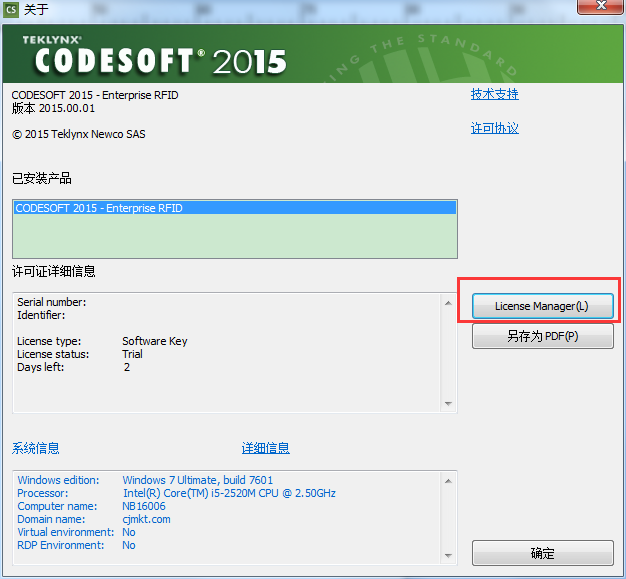Click the Intel(R) Core(TM) i5-2520M processor value
The image size is (626, 579).
(229, 493)
